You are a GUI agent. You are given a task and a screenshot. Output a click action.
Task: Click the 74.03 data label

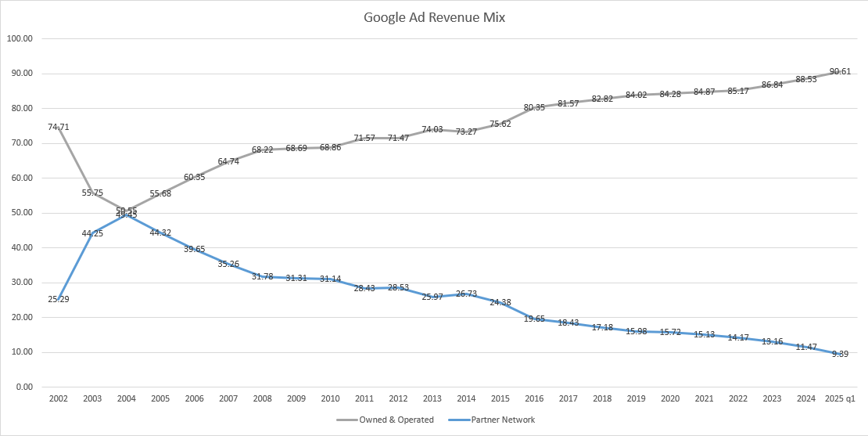(x=432, y=130)
